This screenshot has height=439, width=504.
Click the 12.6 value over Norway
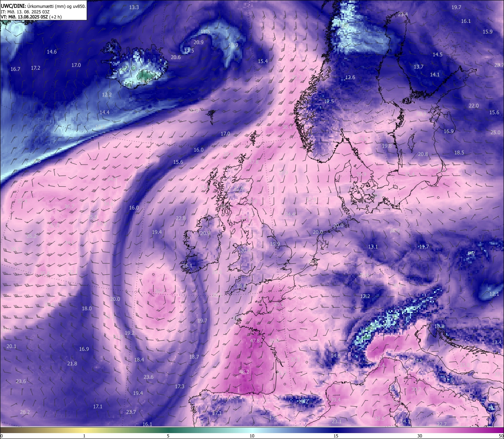point(350,78)
